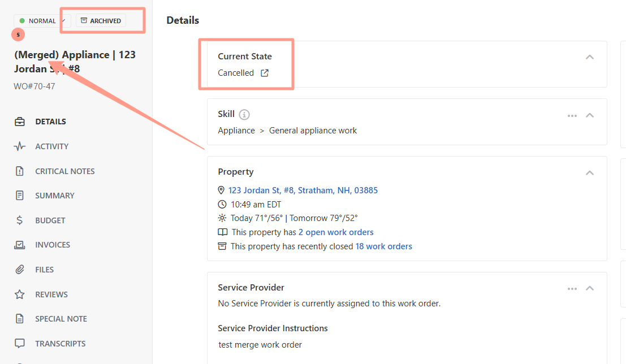The height and width of the screenshot is (364, 626).
Task: Open the 123 Jordan St address link
Action: click(303, 190)
